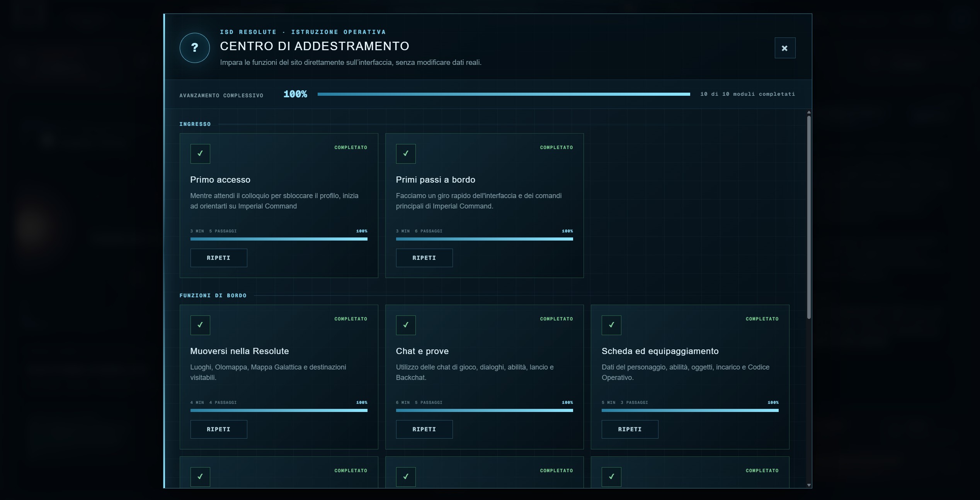Click the 100% value on Primi passi a bordo
Image resolution: width=980 pixels, height=500 pixels.
567,231
